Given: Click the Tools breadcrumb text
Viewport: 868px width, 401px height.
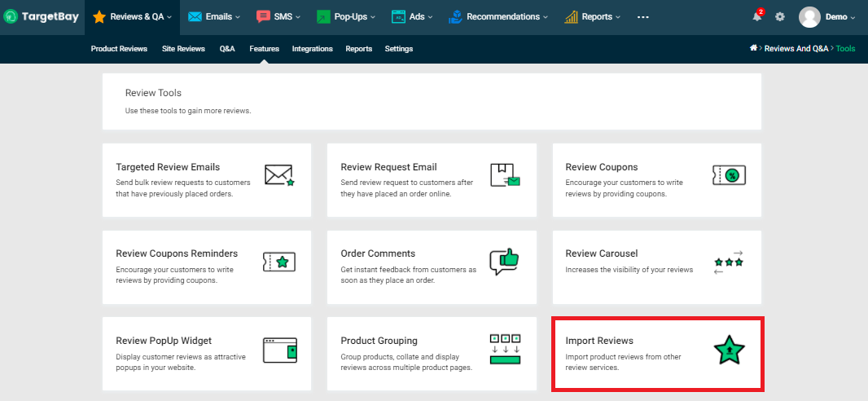Looking at the screenshot, I should (845, 49).
